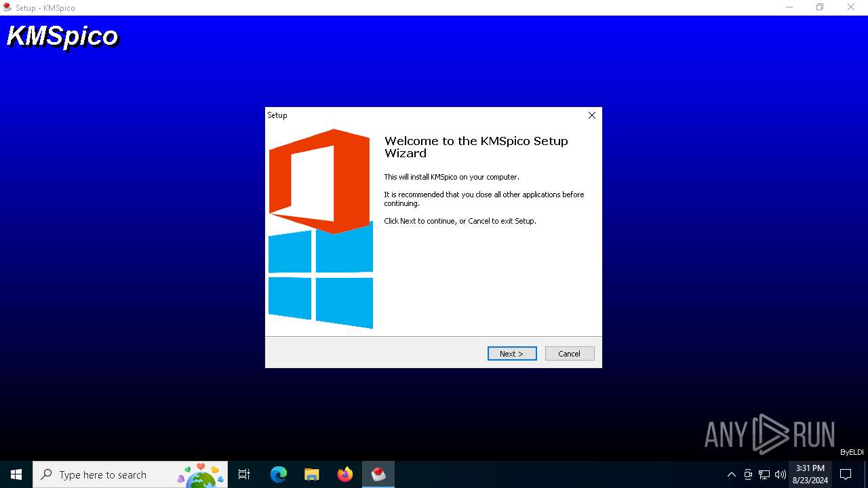Close the Setup - KMSpico main window
This screenshot has height=488, width=868.
point(851,7)
